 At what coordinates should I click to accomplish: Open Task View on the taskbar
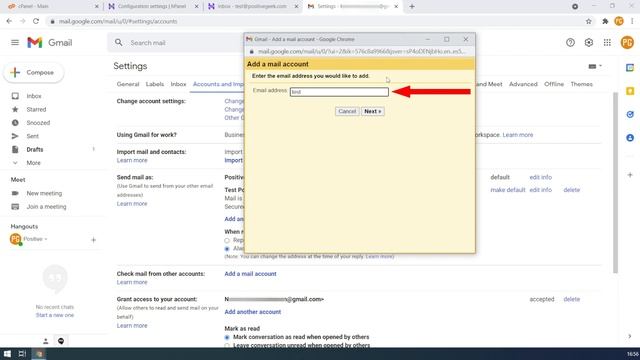coord(22,354)
